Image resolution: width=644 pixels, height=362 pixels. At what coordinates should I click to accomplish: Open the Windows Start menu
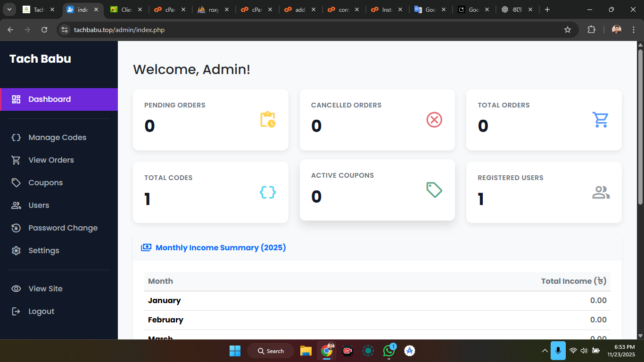click(x=235, y=351)
